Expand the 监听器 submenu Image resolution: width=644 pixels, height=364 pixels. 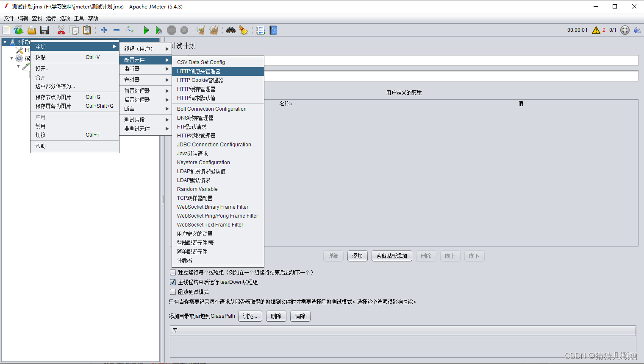(145, 69)
